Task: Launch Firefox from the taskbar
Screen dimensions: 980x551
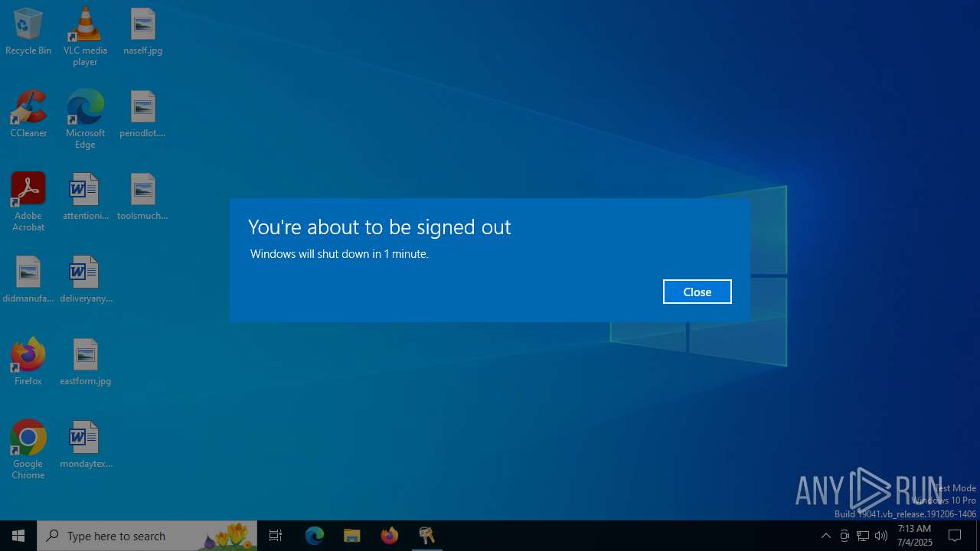Action: [x=389, y=536]
